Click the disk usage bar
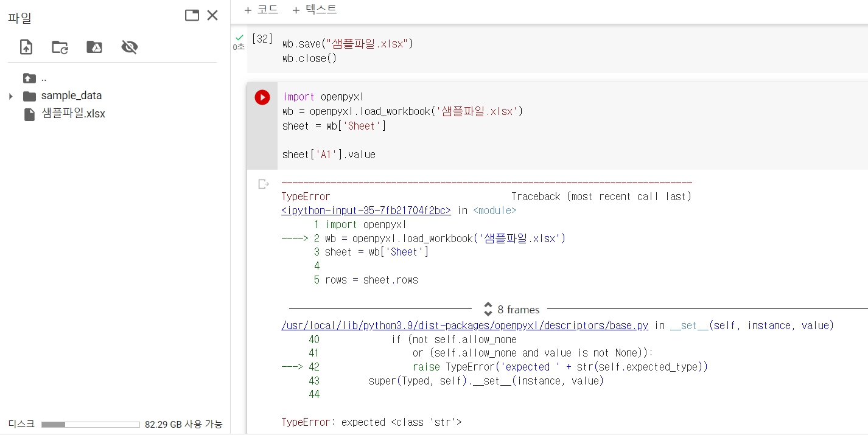 90,425
